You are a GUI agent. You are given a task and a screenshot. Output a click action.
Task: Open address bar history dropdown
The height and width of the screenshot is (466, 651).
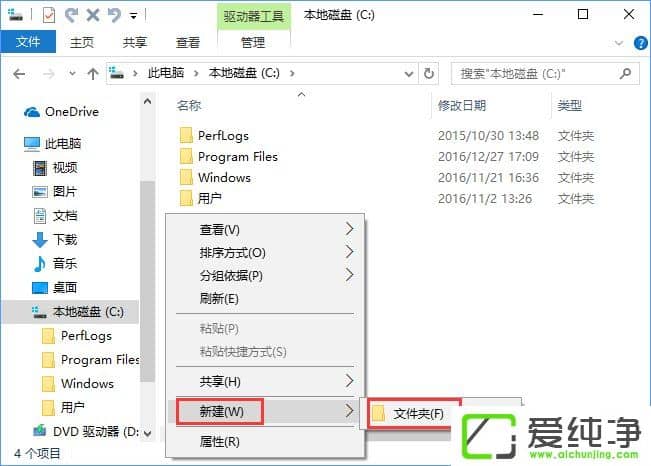click(409, 74)
